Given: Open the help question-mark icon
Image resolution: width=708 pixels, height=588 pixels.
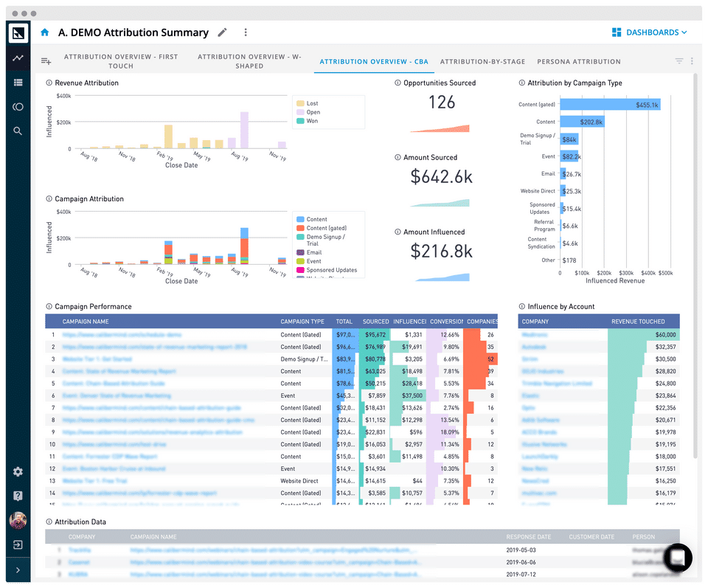Looking at the screenshot, I should coord(18,496).
